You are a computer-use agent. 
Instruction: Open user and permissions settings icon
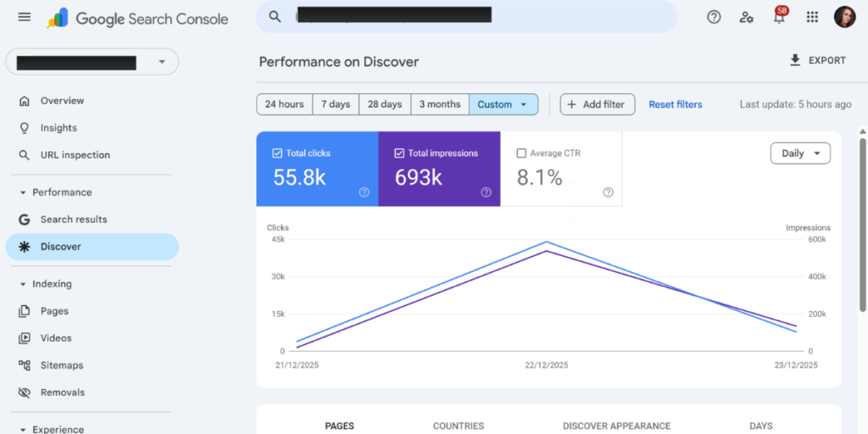[x=746, y=17]
